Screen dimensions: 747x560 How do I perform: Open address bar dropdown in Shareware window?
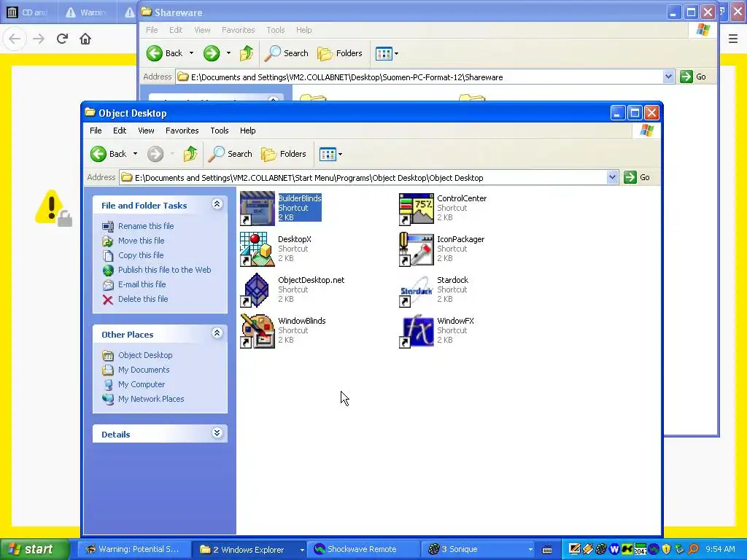[x=668, y=77]
